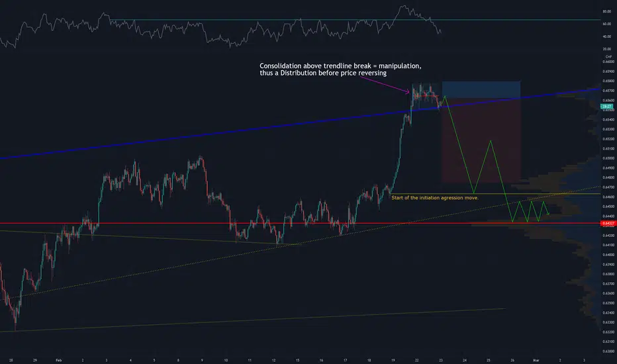Viewport: 617px width, 364px height.
Task: Click the 80.00 RSI scale value
Action: [607, 11]
